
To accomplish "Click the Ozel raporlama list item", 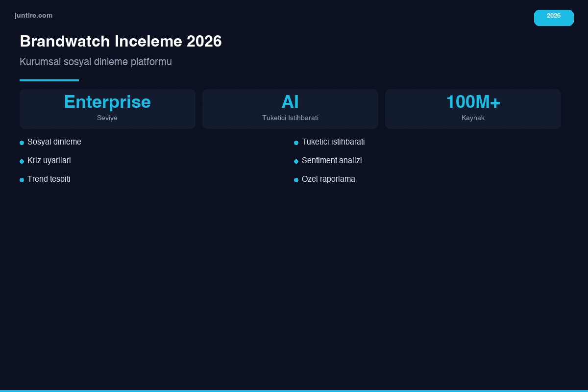I will pyautogui.click(x=324, y=179).
